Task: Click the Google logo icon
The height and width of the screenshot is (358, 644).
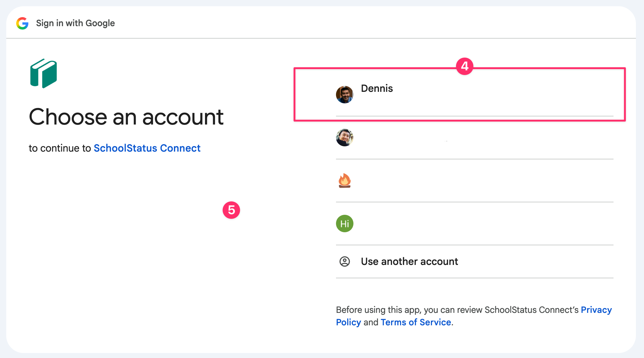Action: (x=22, y=23)
